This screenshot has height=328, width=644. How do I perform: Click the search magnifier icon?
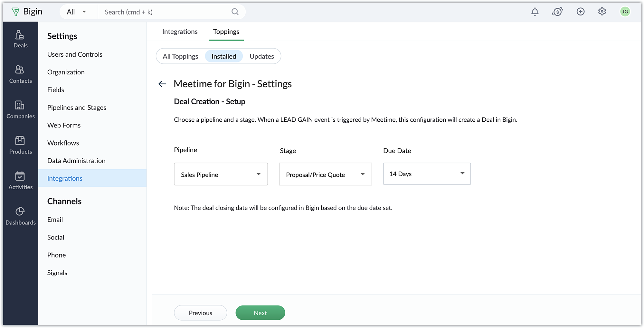(x=235, y=12)
